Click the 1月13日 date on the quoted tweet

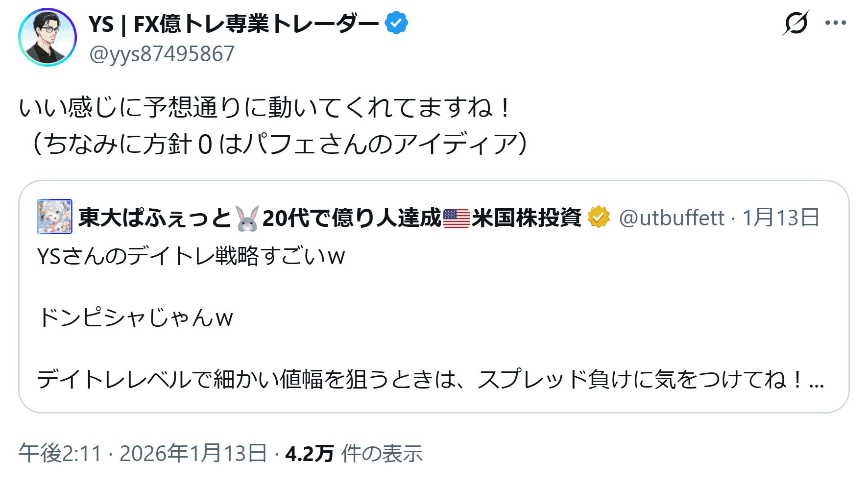point(781,218)
